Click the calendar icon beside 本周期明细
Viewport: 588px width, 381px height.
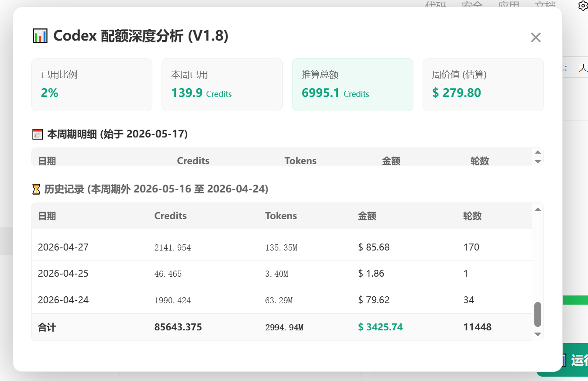(x=38, y=134)
